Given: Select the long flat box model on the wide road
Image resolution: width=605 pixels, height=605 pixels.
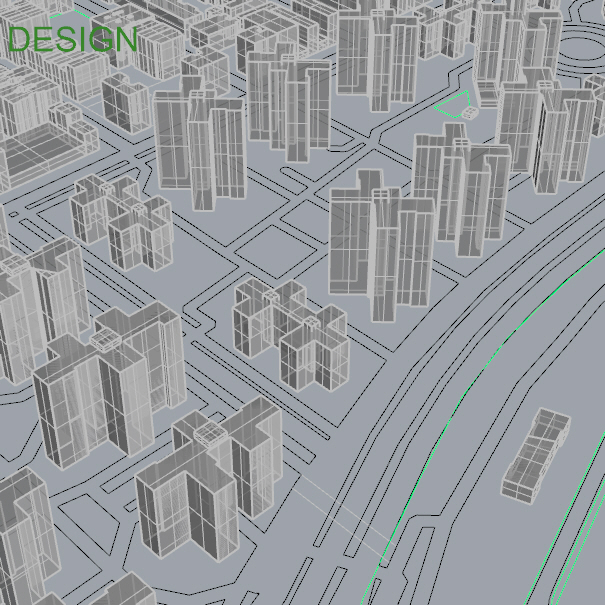Looking at the screenshot, I should tap(536, 456).
